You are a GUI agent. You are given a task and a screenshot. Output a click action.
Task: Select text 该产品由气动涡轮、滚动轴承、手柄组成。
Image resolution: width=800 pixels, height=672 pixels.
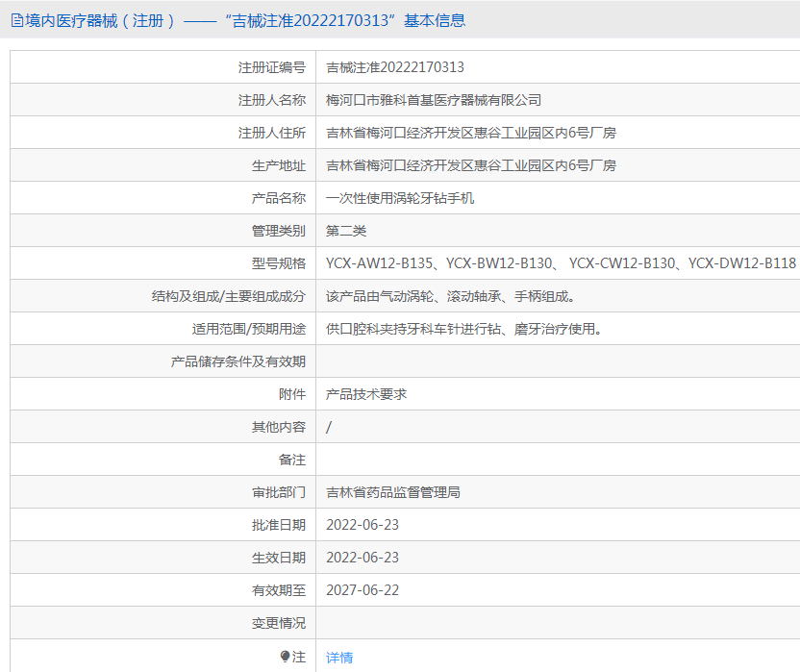[451, 296]
